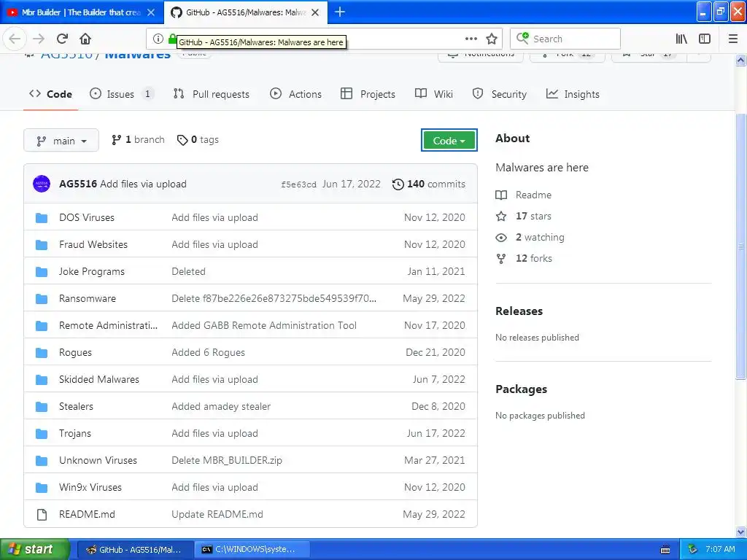Viewport: 747px width, 560px height.
Task: Click commit message 'Delete MBR_BUILDER.zip'
Action: point(227,460)
